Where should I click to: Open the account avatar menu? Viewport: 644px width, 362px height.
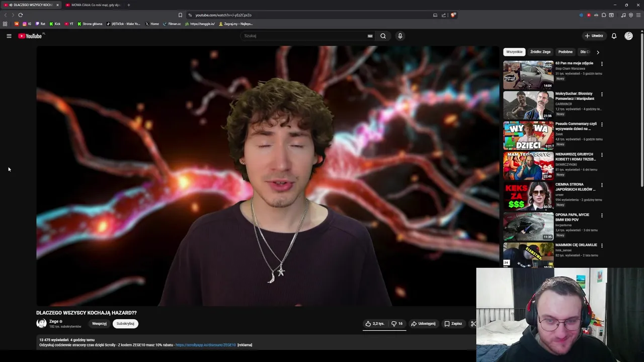click(x=628, y=36)
